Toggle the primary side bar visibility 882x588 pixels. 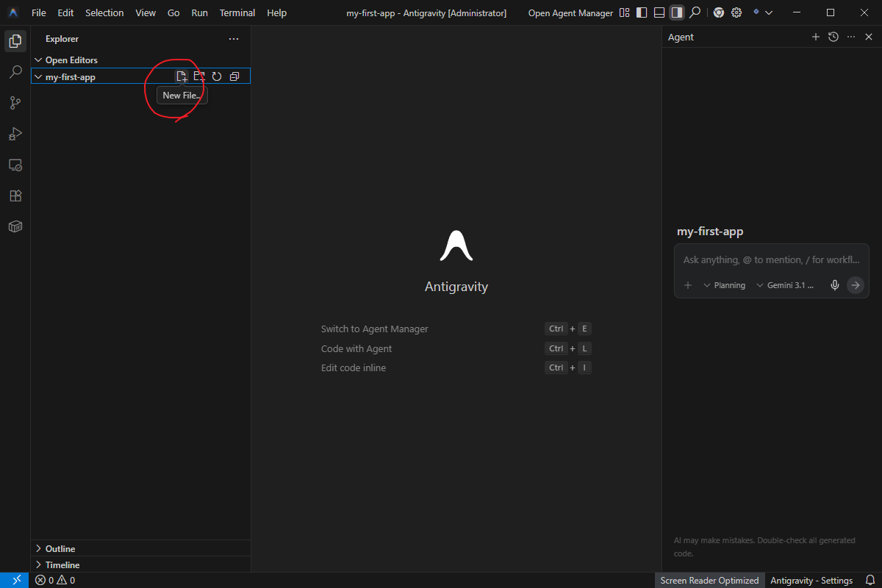642,12
